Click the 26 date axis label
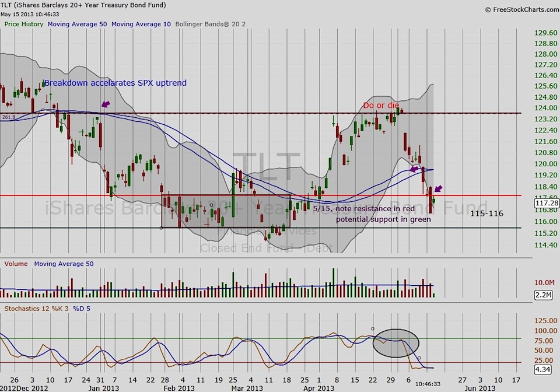Viewport: 560px width, 392px height. 14,380
